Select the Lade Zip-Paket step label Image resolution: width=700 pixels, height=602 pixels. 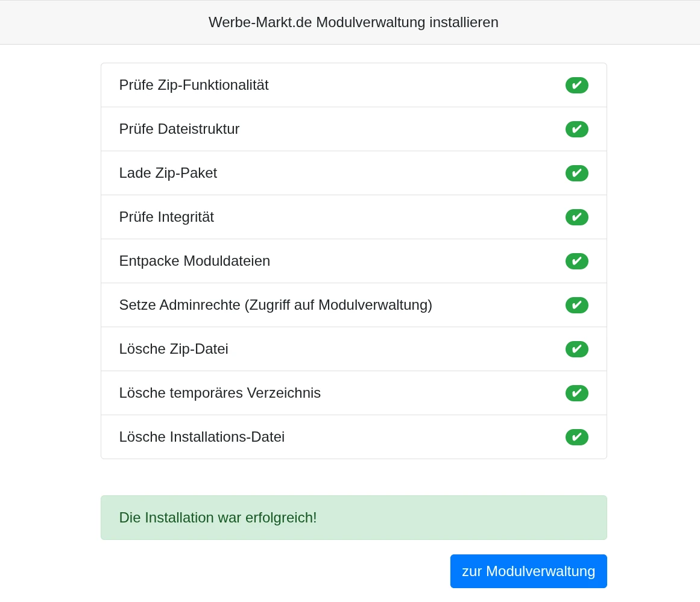(168, 173)
